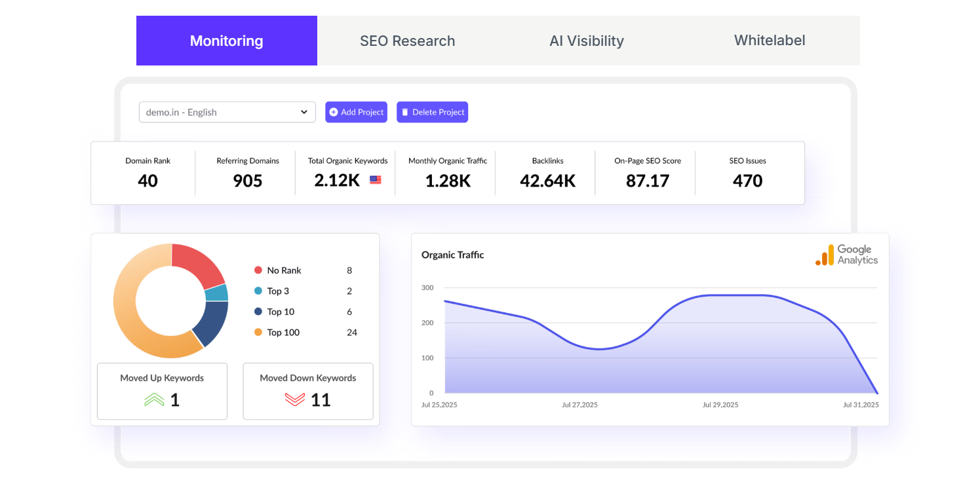Click the Delete Project button

click(432, 112)
